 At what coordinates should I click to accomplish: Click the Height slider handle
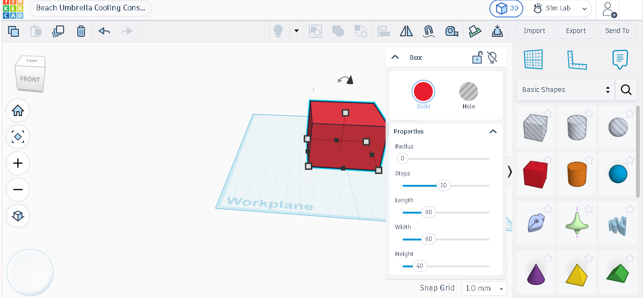pos(420,266)
